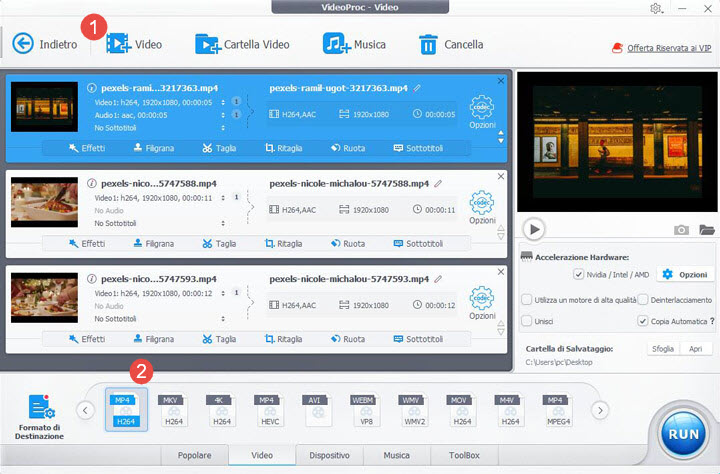The height and width of the screenshot is (474, 720).
Task: Show more formats with right arrow
Action: (600, 410)
